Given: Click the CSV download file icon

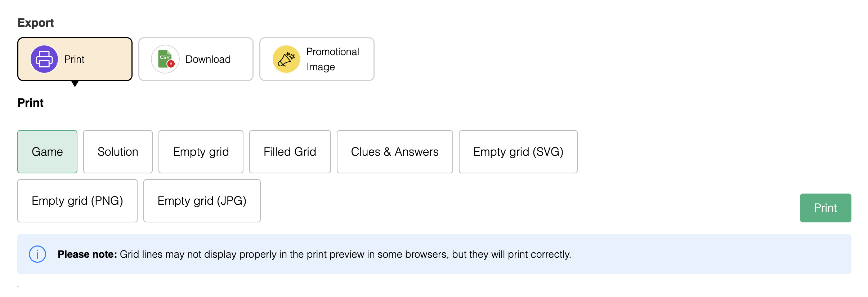Looking at the screenshot, I should (x=165, y=59).
